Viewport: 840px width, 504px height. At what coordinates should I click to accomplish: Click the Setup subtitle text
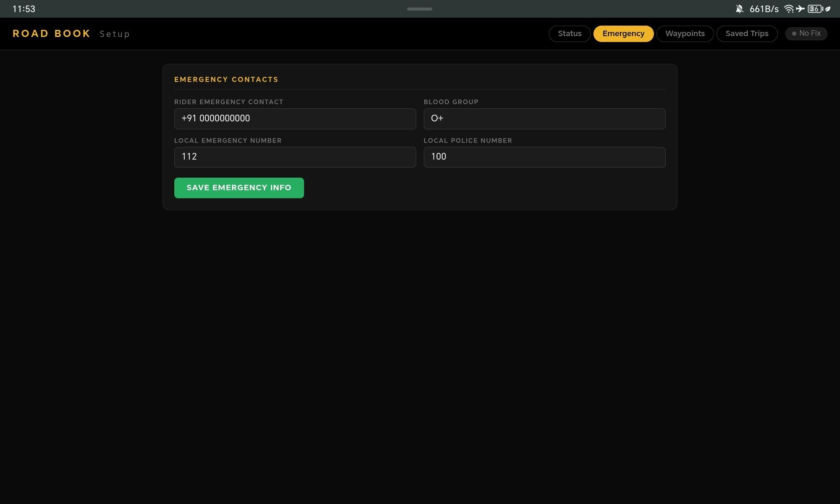(115, 34)
